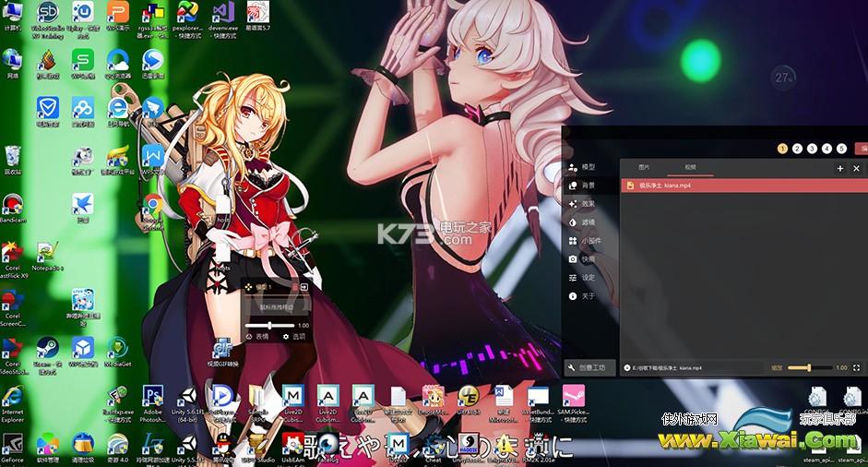Click the X button in background panel
The width and height of the screenshot is (868, 467).
856,168
